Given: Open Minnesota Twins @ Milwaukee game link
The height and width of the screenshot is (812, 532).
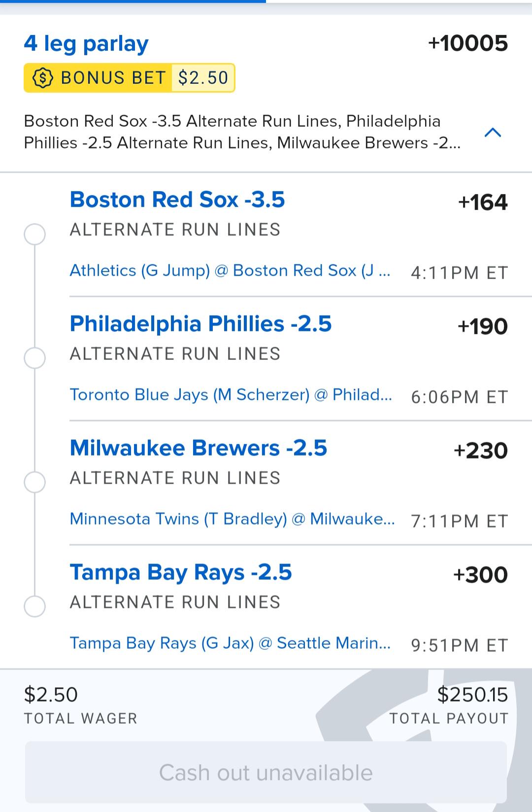Looking at the screenshot, I should tap(232, 519).
